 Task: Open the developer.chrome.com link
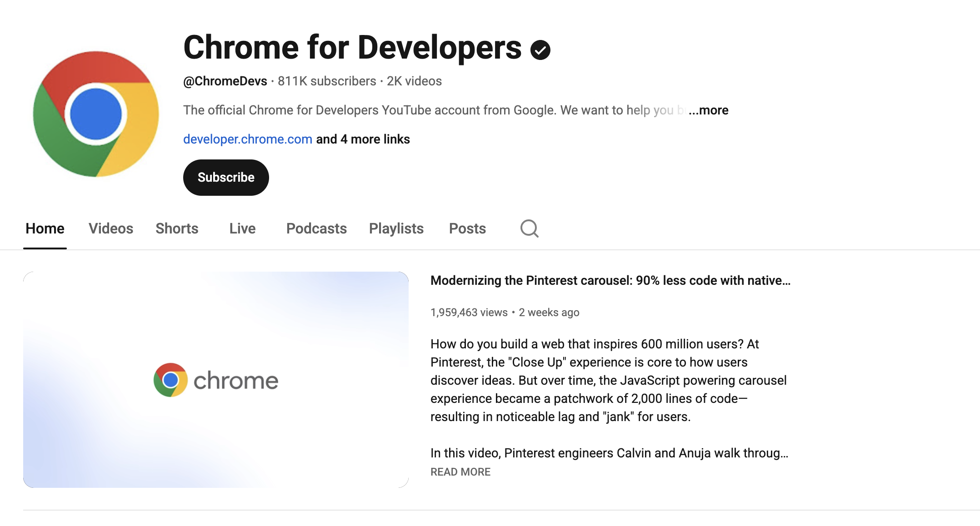(x=248, y=139)
